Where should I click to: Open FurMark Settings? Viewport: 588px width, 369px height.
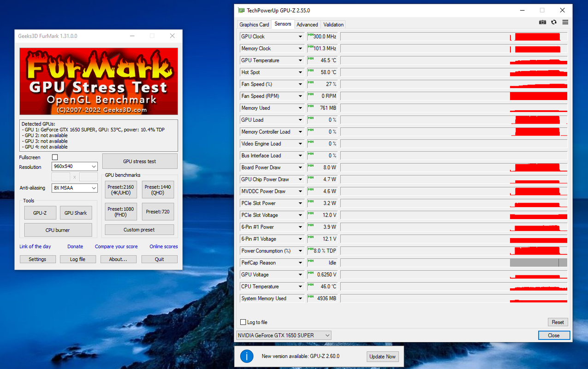click(37, 259)
